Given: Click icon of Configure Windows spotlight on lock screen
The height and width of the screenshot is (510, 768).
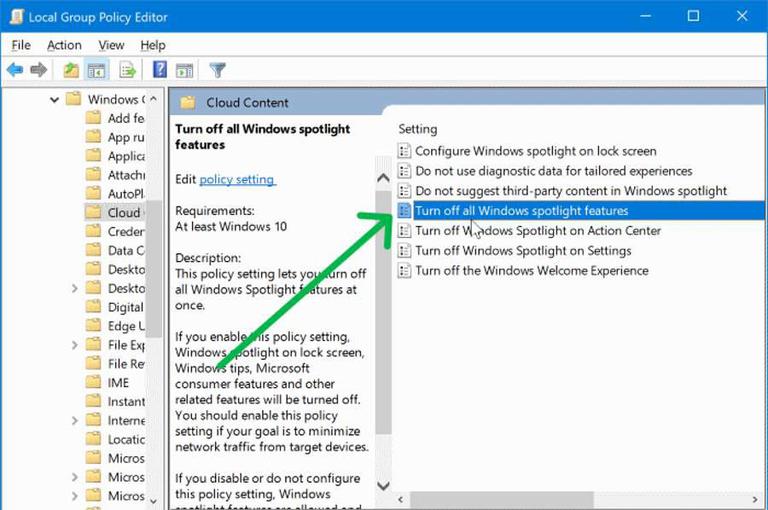Looking at the screenshot, I should pos(404,151).
